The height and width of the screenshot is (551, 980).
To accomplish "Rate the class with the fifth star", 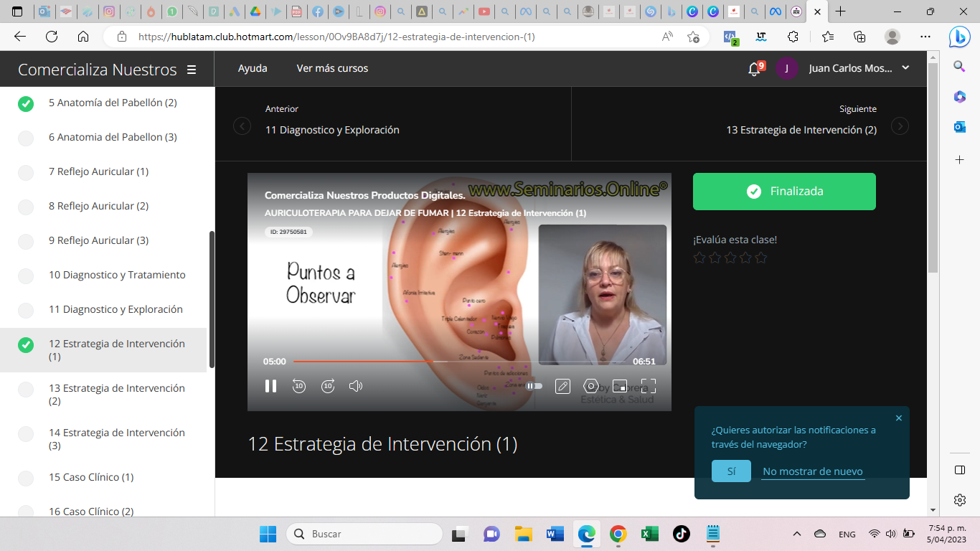I will [761, 258].
